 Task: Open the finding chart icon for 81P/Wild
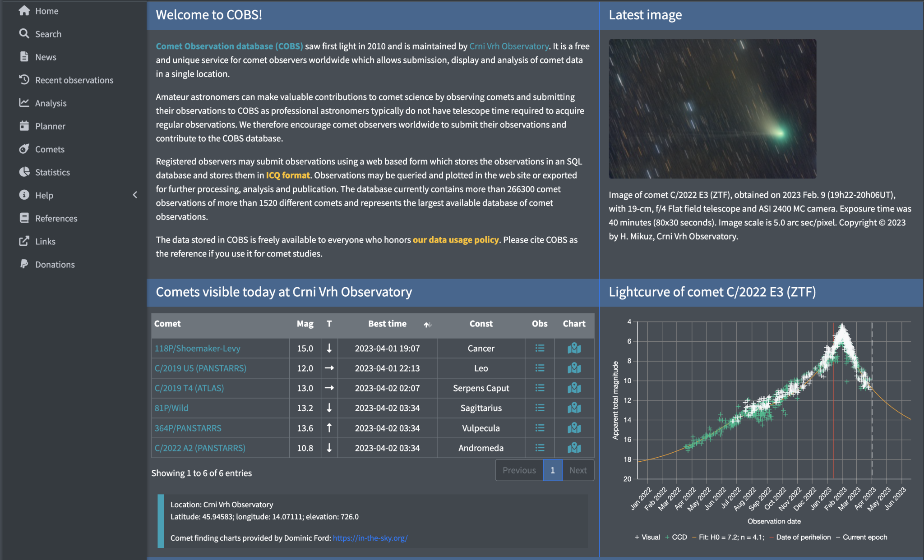coord(573,408)
